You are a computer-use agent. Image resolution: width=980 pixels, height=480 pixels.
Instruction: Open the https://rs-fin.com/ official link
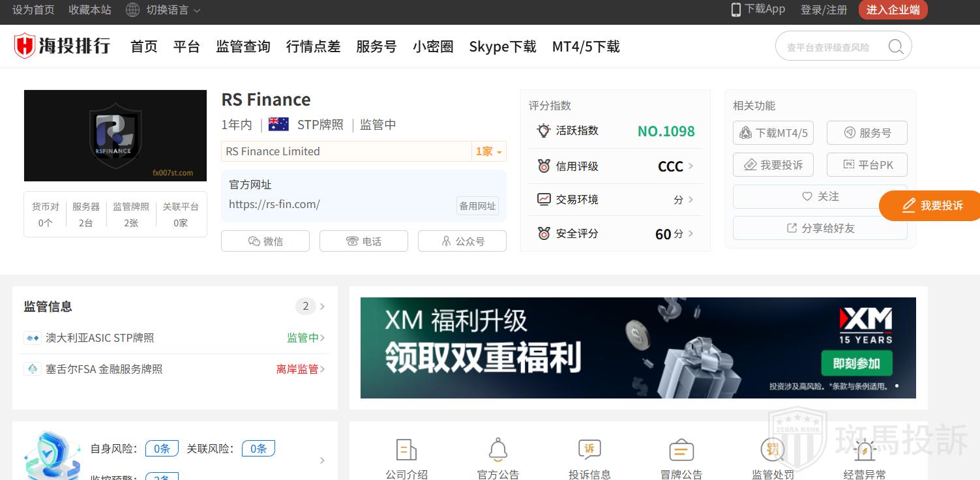[x=275, y=204]
